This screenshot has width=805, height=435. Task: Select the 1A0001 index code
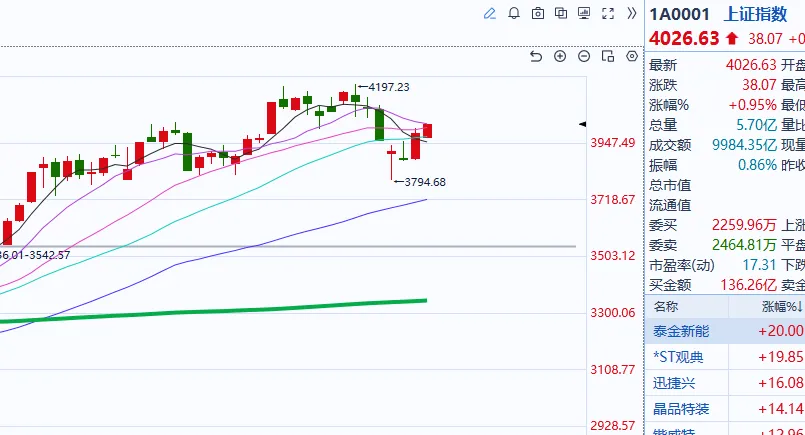[680, 14]
